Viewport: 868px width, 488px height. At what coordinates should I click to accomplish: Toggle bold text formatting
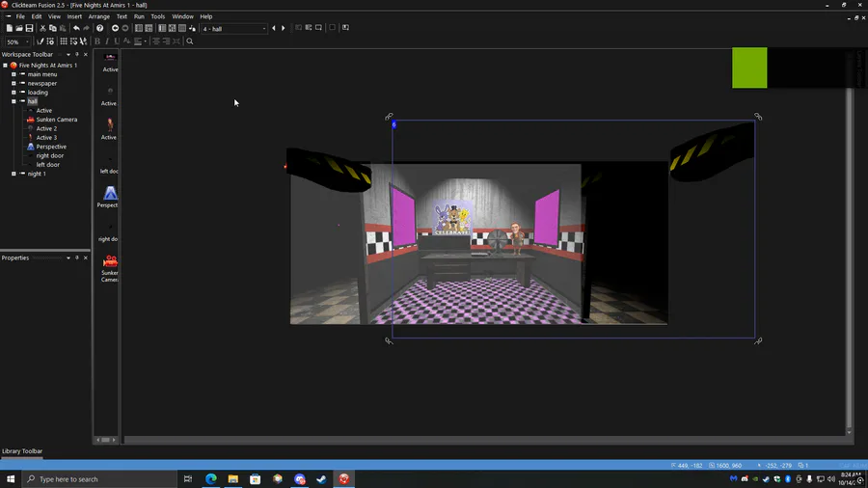click(97, 41)
